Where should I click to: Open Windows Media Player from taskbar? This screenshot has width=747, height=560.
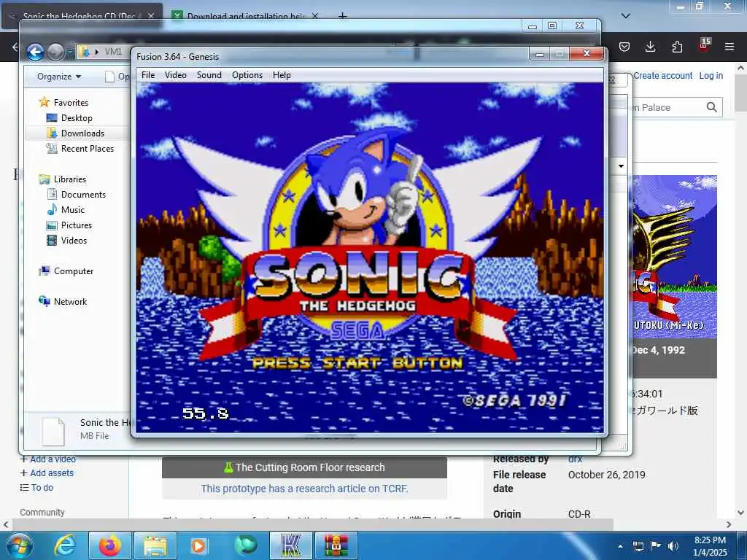click(x=198, y=545)
